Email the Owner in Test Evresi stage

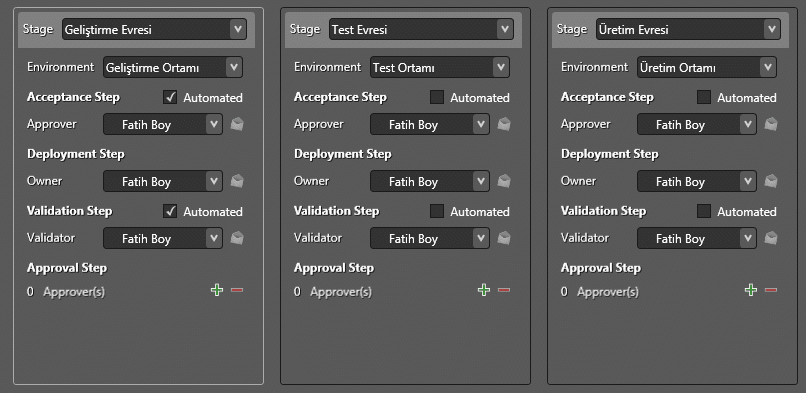click(504, 181)
